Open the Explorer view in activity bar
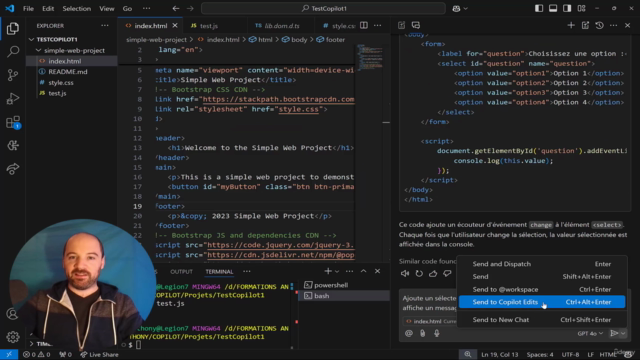The image size is (640, 360). click(13, 29)
